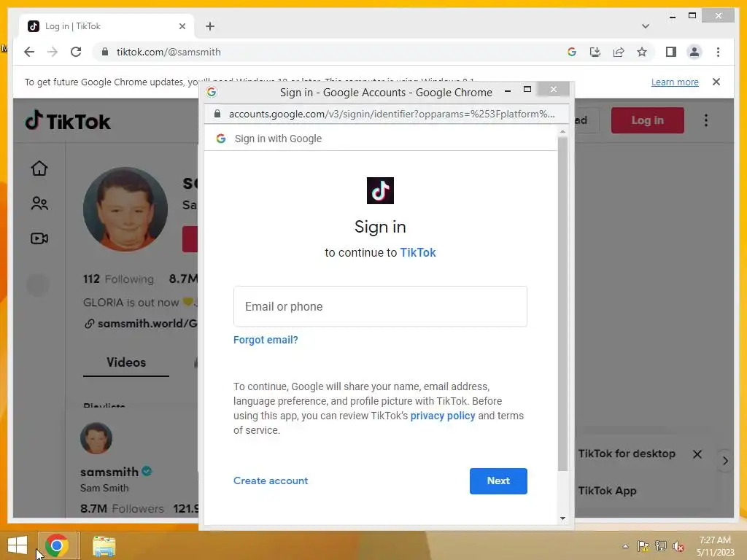Open the tab search chevron
Image resolution: width=747 pixels, height=560 pixels.
click(x=645, y=26)
